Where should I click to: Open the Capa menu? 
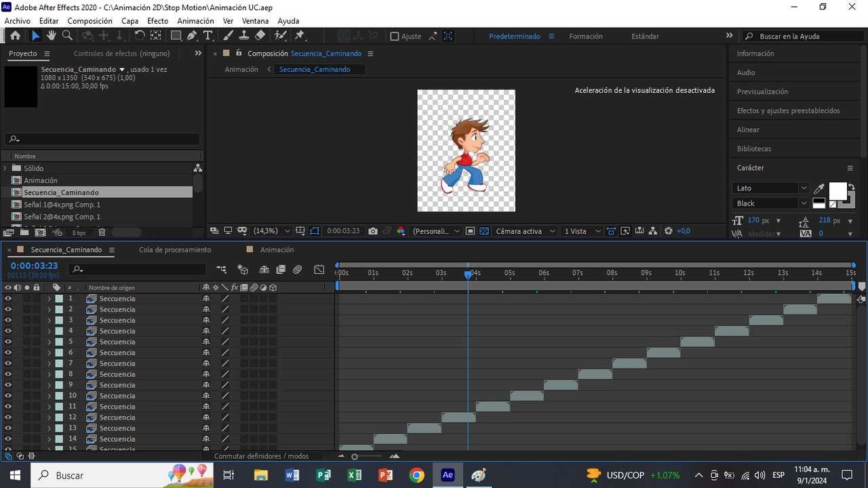[x=130, y=21]
